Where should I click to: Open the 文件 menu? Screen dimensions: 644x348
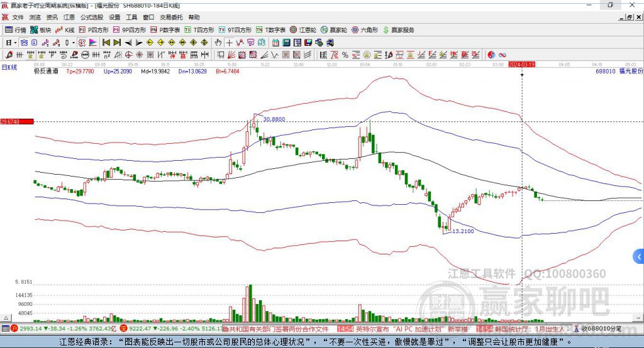[18, 17]
